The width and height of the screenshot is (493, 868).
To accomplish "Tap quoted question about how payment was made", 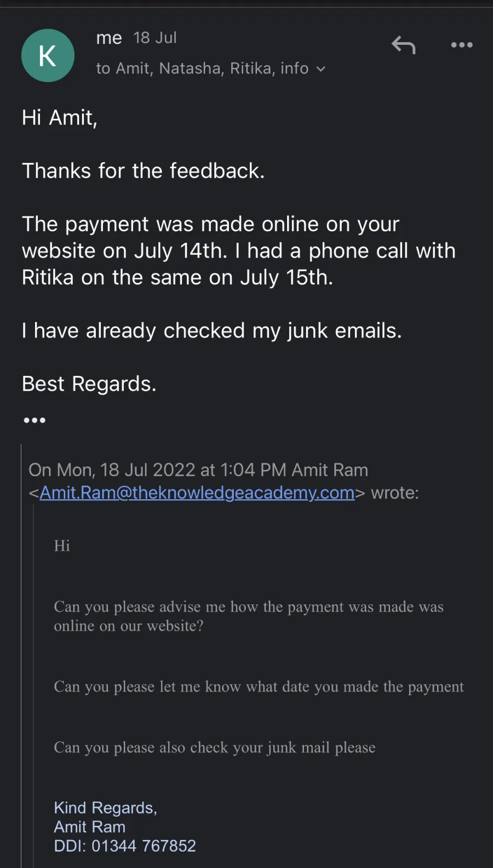I will coord(248,616).
